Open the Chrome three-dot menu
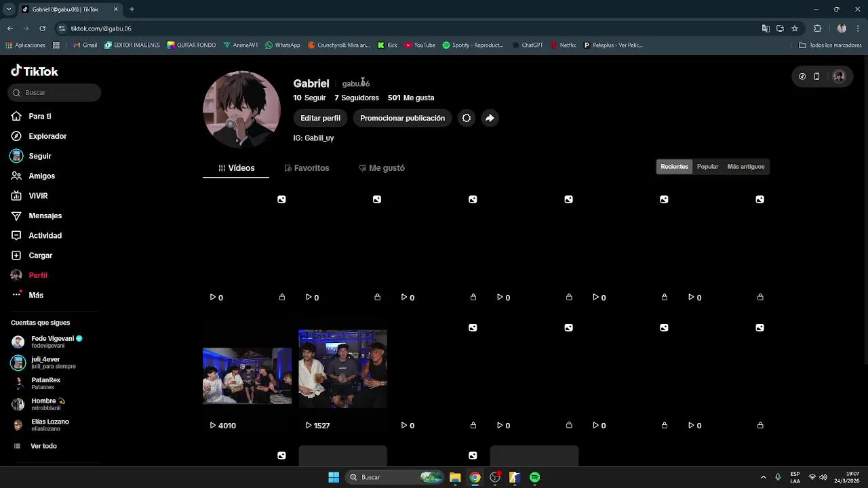This screenshot has height=488, width=868. tap(859, 28)
